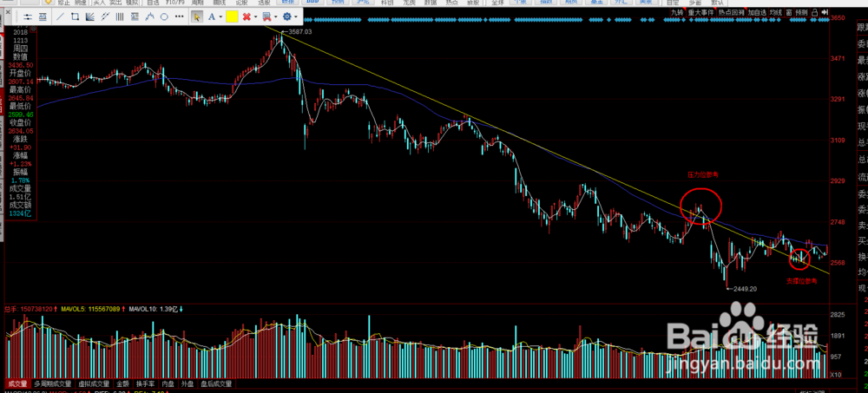This screenshot has width=868, height=393.
Task: Click the 加自选 add to watchlist button
Action: [757, 12]
